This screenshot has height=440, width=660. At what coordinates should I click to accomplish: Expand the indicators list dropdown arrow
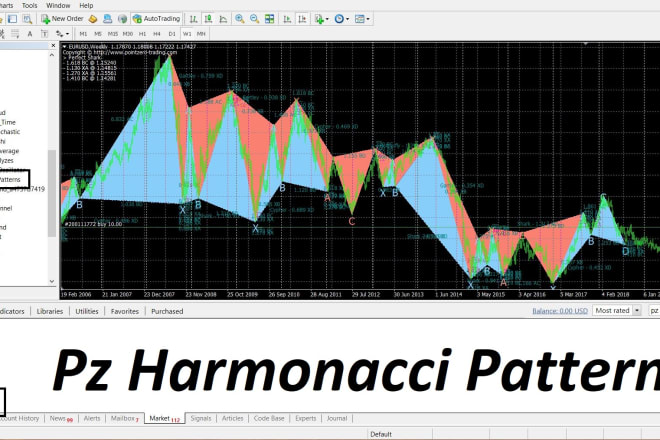327,19
